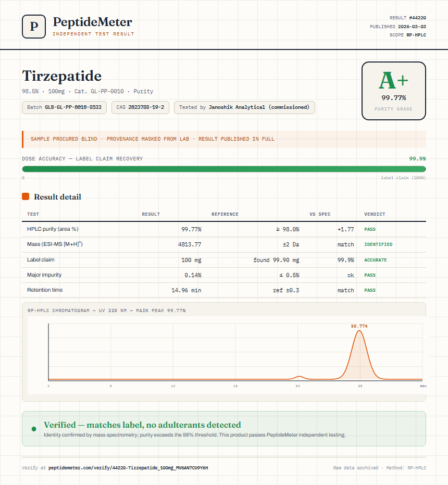Click the RESULT #44220 text

click(x=407, y=18)
